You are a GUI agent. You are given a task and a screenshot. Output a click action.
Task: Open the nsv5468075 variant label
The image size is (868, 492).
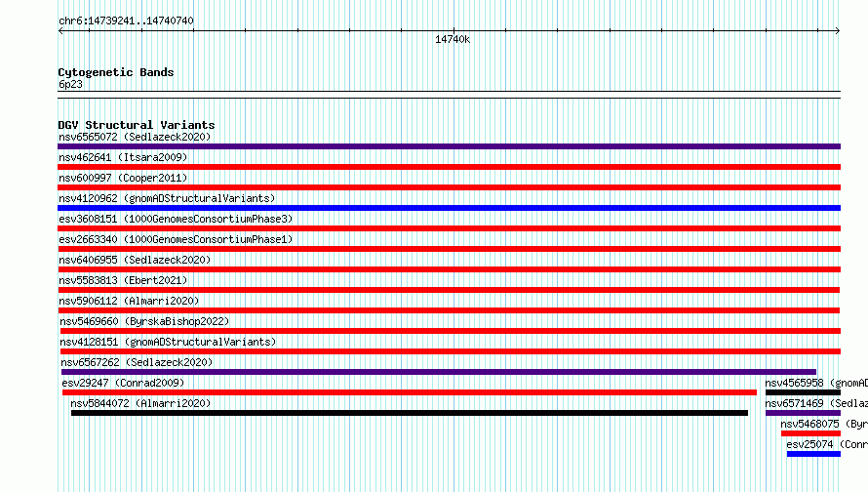click(824, 424)
